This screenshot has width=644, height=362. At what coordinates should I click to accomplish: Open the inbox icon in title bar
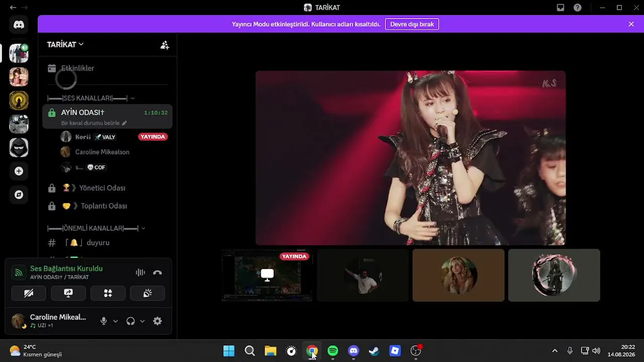560,8
